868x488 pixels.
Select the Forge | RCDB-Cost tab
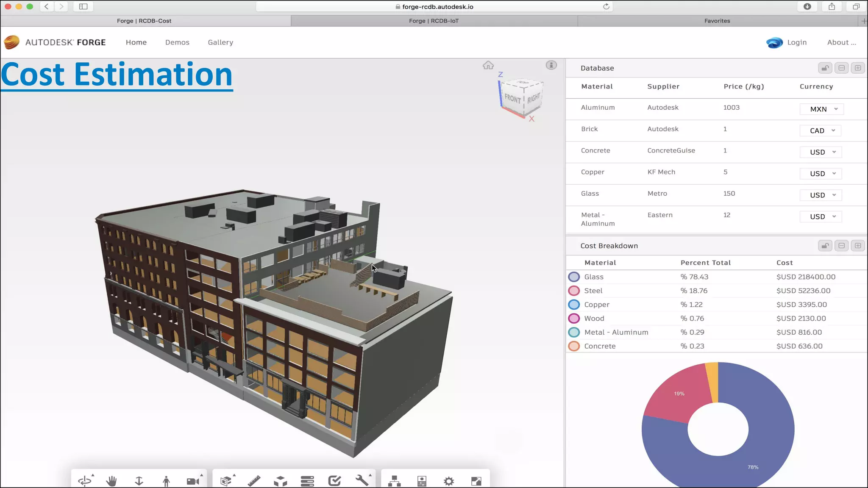tap(145, 21)
